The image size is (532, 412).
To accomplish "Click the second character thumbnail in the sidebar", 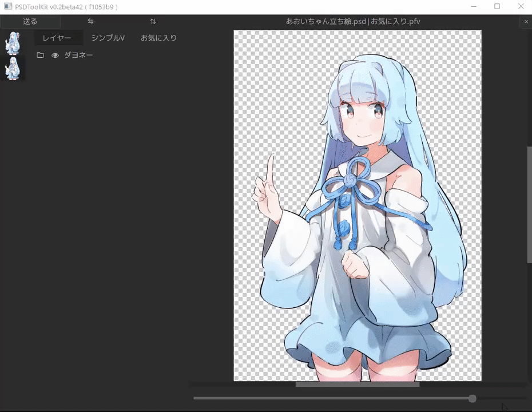I will (x=13, y=69).
